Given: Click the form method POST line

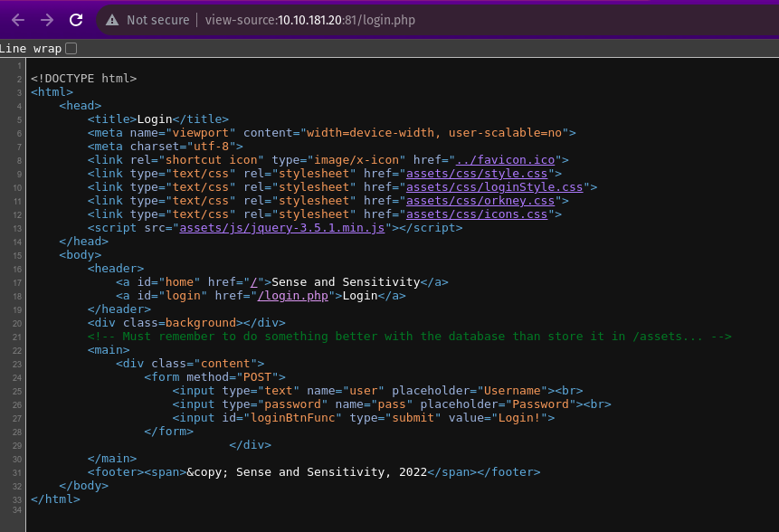Looking at the screenshot, I should (214, 377).
